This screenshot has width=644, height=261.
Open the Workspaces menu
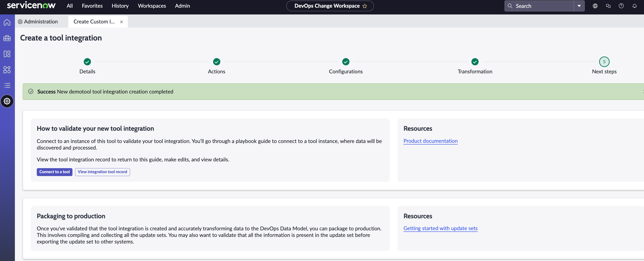tap(152, 6)
